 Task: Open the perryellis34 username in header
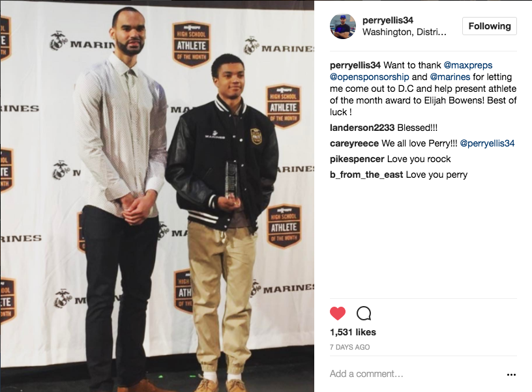pyautogui.click(x=388, y=20)
